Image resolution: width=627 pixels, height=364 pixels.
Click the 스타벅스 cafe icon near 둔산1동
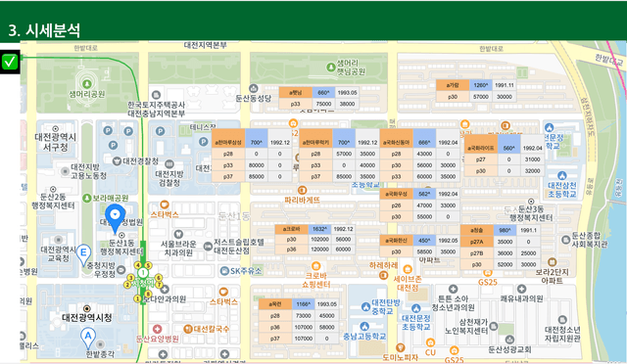point(164,205)
